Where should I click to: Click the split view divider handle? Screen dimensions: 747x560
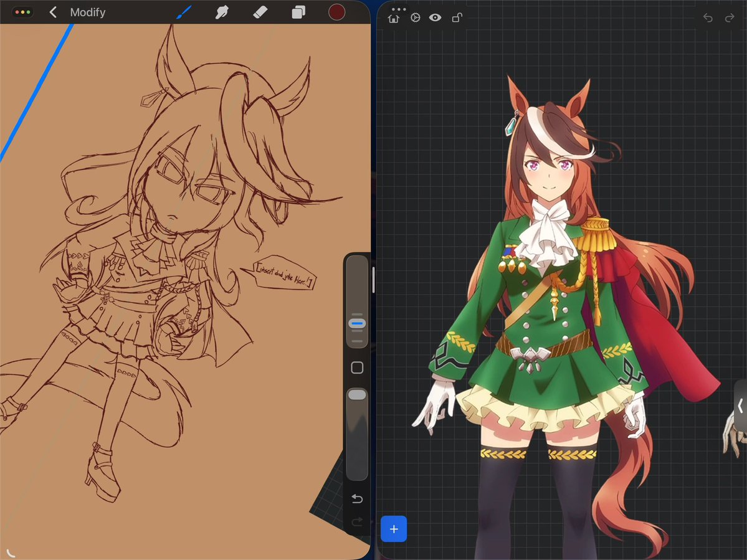[374, 280]
